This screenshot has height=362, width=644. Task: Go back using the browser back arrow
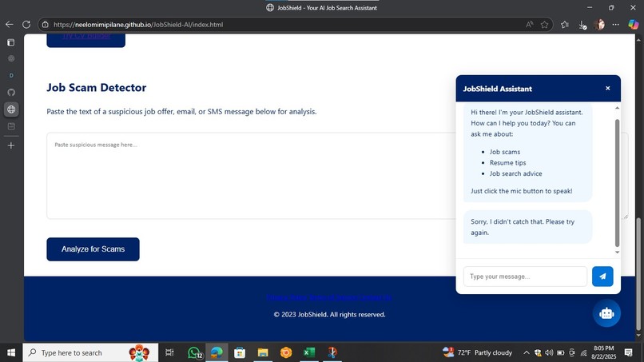tap(9, 25)
